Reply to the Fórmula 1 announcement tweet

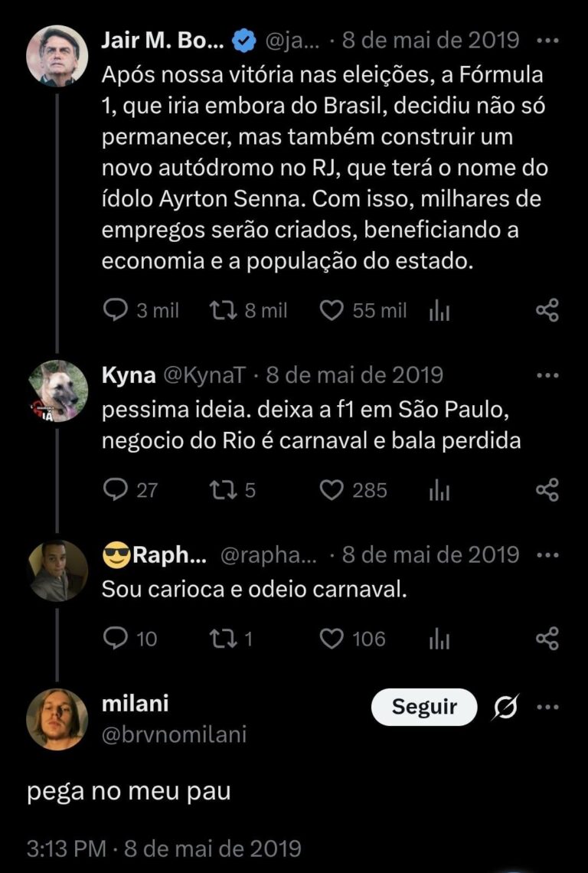click(x=115, y=309)
